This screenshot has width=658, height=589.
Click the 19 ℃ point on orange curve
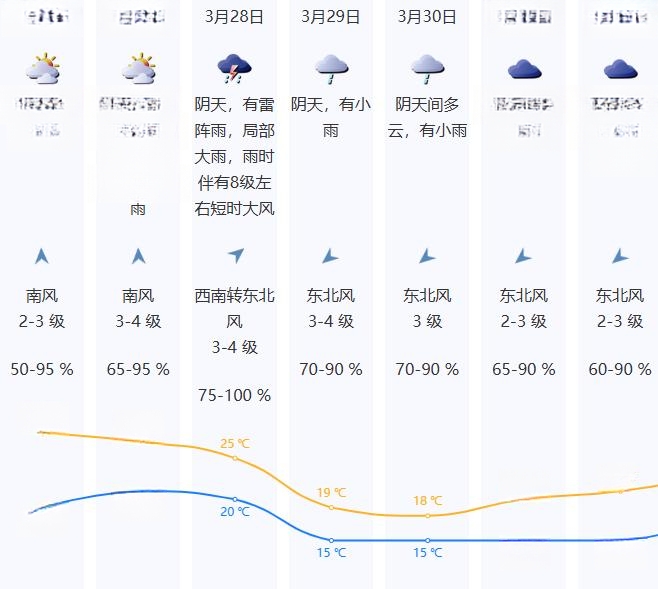click(331, 508)
